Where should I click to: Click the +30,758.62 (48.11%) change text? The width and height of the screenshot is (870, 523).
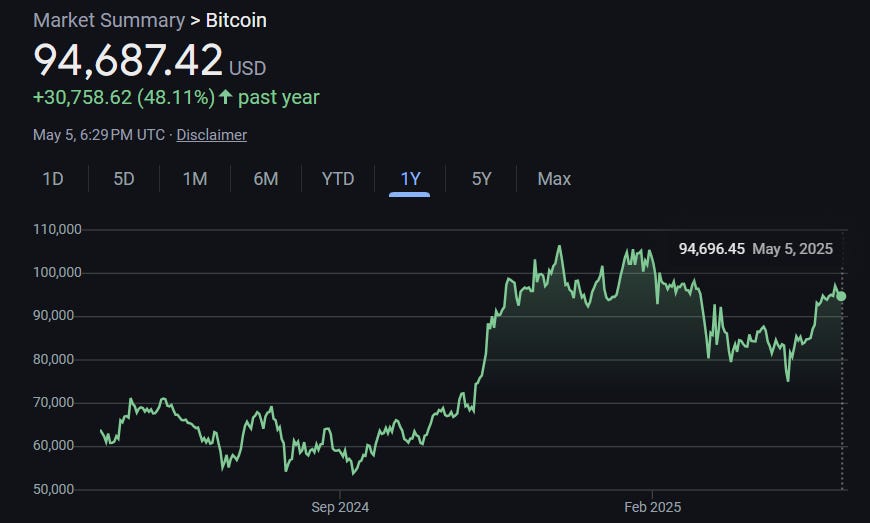124,98
